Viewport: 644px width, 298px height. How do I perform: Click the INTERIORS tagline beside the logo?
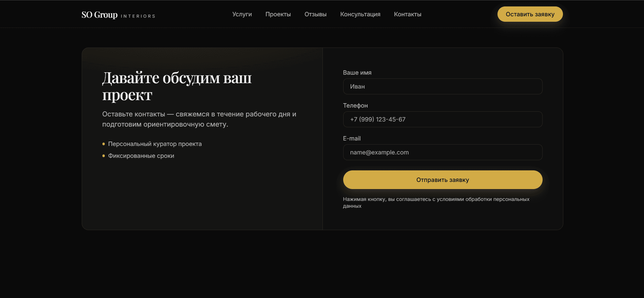click(x=138, y=16)
